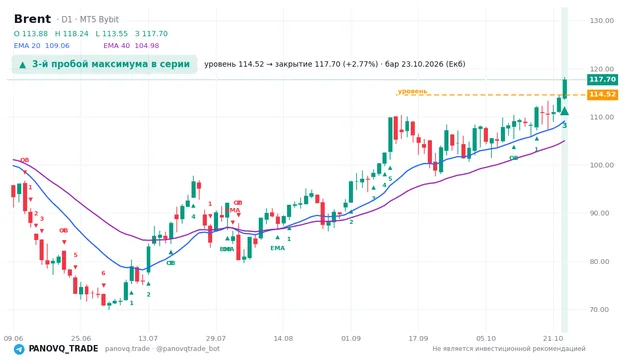Click the 'O 113.88' open value

point(31,33)
